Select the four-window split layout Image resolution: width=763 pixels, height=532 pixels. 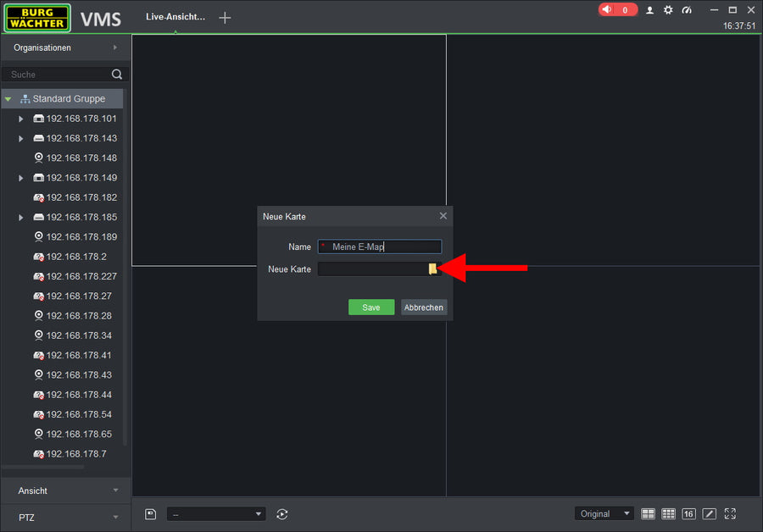pyautogui.click(x=648, y=514)
